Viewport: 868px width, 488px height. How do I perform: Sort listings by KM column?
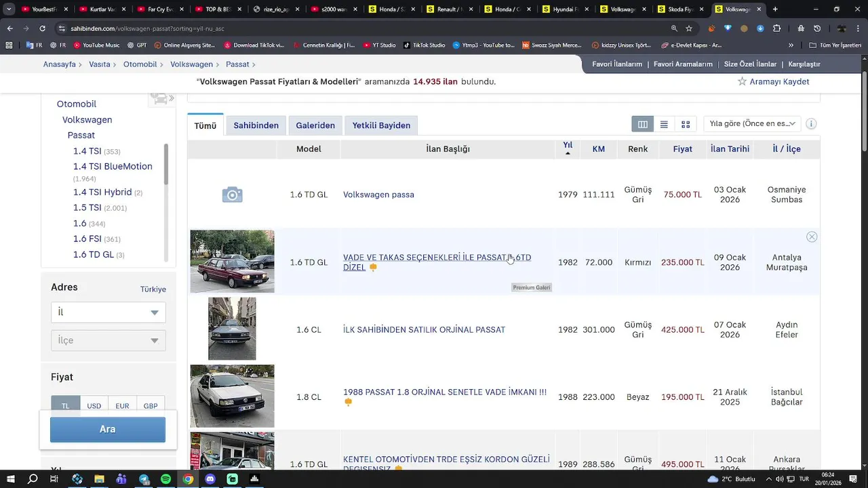click(598, 148)
